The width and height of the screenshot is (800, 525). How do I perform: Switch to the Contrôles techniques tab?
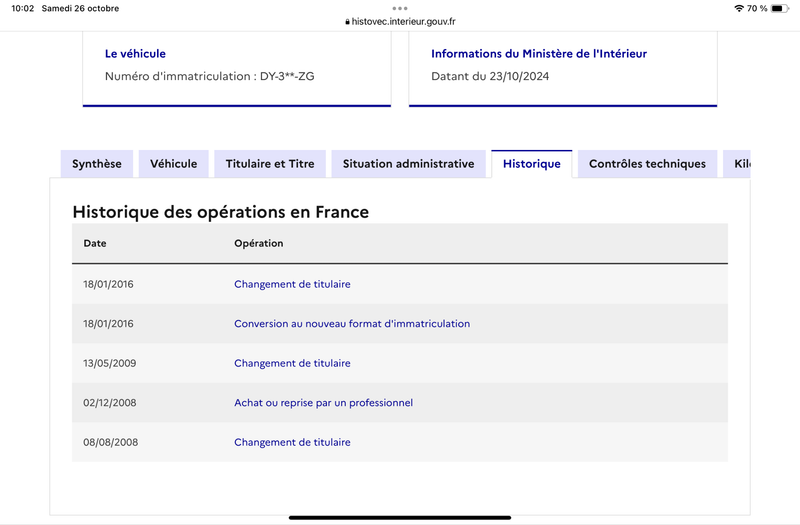[x=647, y=164]
